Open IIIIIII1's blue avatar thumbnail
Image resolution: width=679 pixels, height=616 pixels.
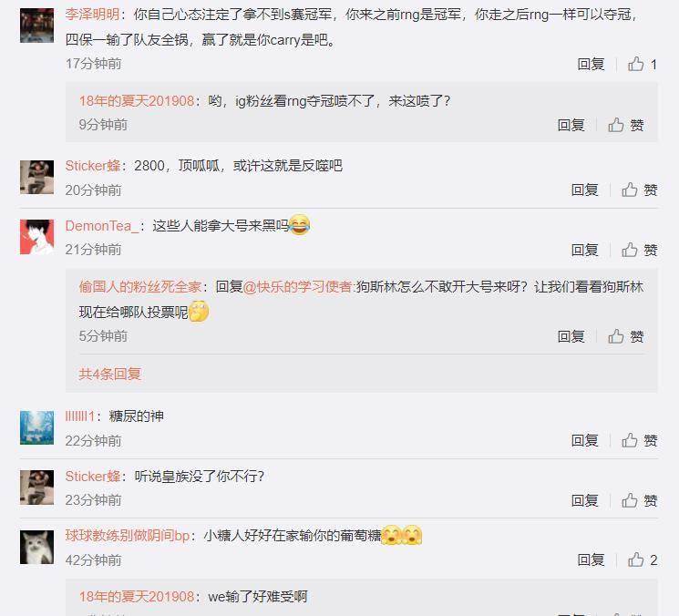tap(36, 427)
